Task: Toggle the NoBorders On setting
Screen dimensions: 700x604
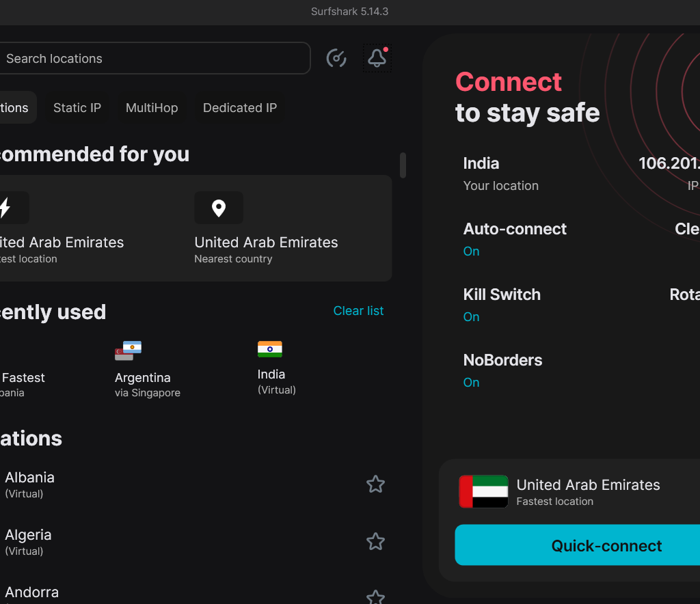Action: 471,383
